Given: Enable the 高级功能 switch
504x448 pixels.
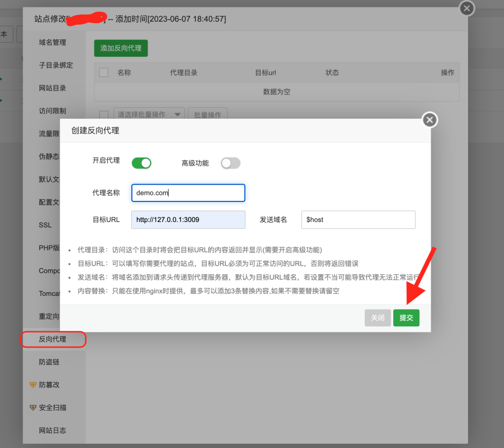Looking at the screenshot, I should pos(230,163).
